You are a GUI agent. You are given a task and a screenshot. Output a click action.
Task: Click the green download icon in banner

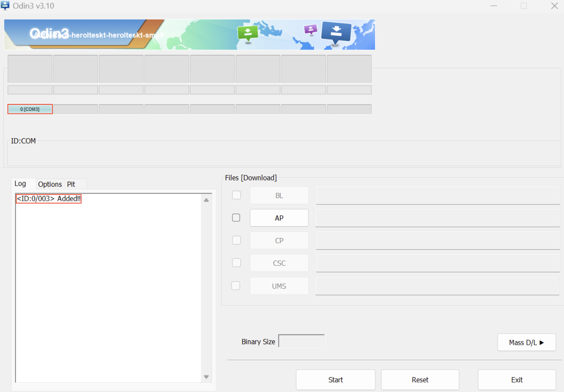coord(248,33)
